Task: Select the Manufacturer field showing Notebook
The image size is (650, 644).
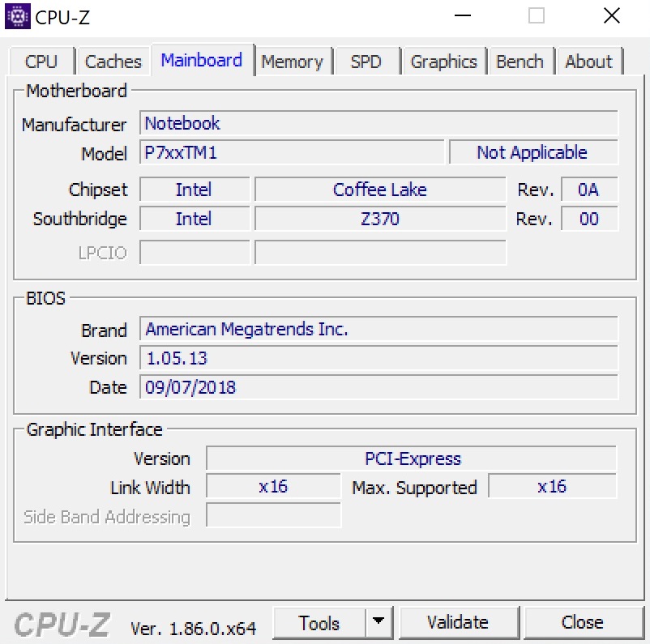Action: tap(378, 123)
